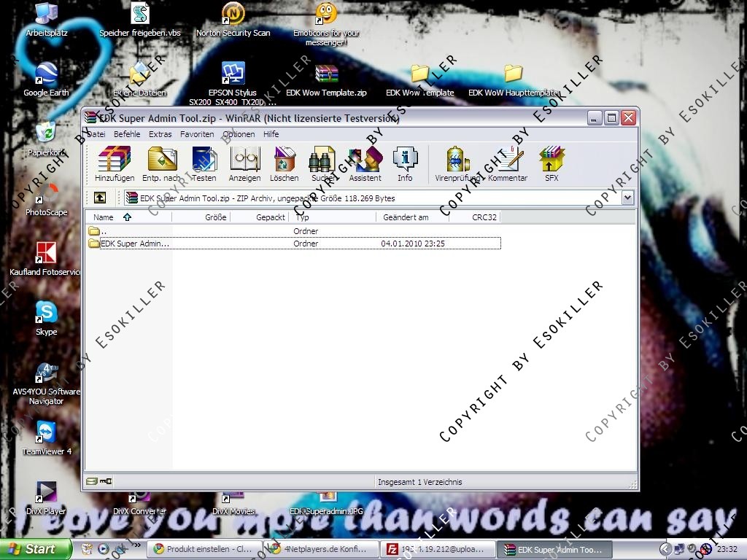Open the Assistent wizard
747x560 pixels.
(365, 163)
